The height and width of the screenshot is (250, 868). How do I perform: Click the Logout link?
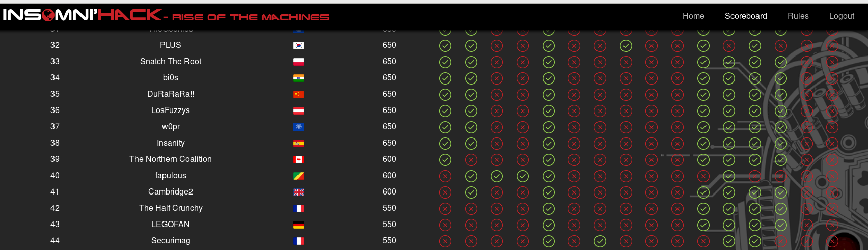(x=842, y=16)
